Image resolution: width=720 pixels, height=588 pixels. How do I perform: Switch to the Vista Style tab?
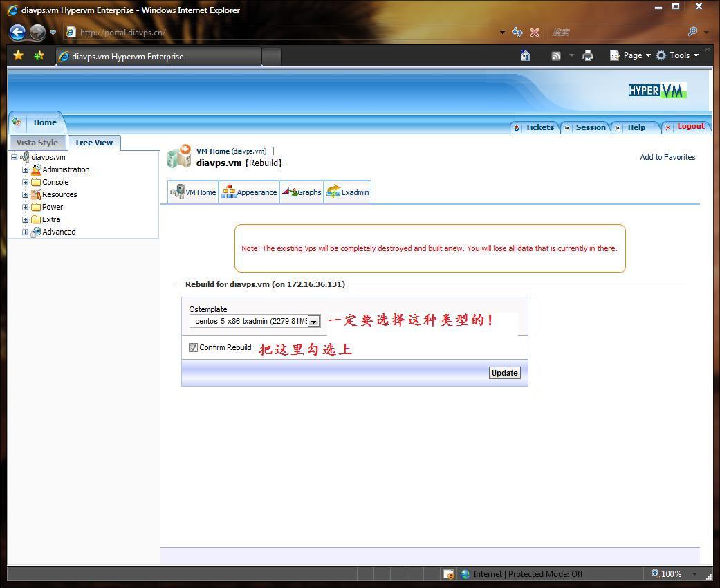(37, 143)
